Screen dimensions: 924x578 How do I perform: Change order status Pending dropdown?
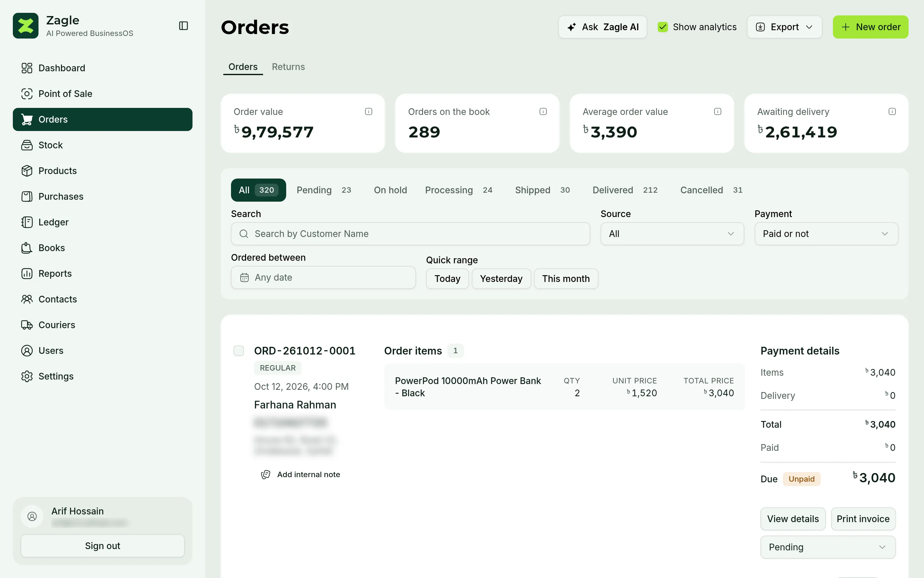coord(827,547)
